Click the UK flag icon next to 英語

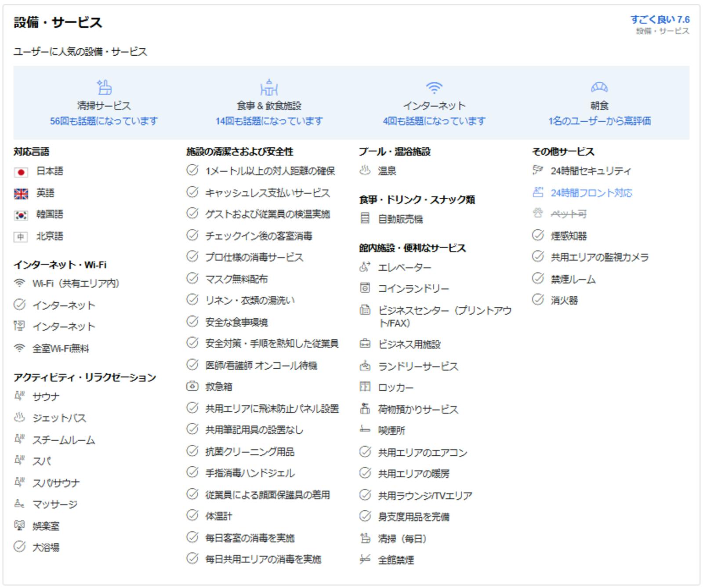click(21, 193)
